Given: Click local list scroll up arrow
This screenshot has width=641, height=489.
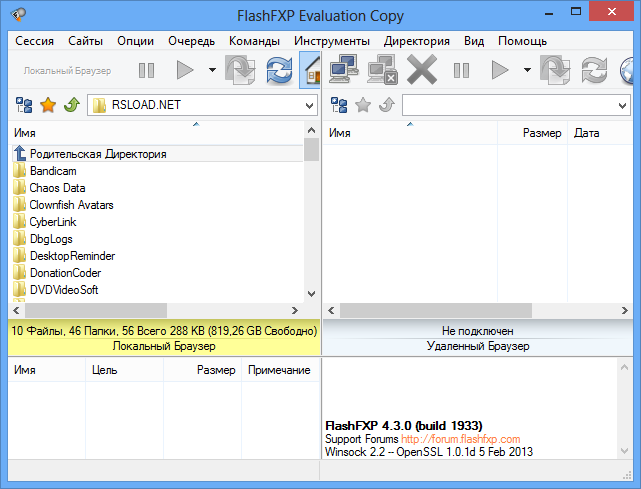Looking at the screenshot, I should point(312,130).
